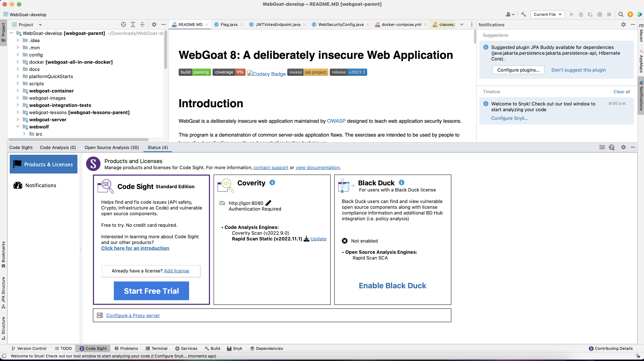644x361 pixels.
Task: Open contact support link
Action: coord(271,168)
